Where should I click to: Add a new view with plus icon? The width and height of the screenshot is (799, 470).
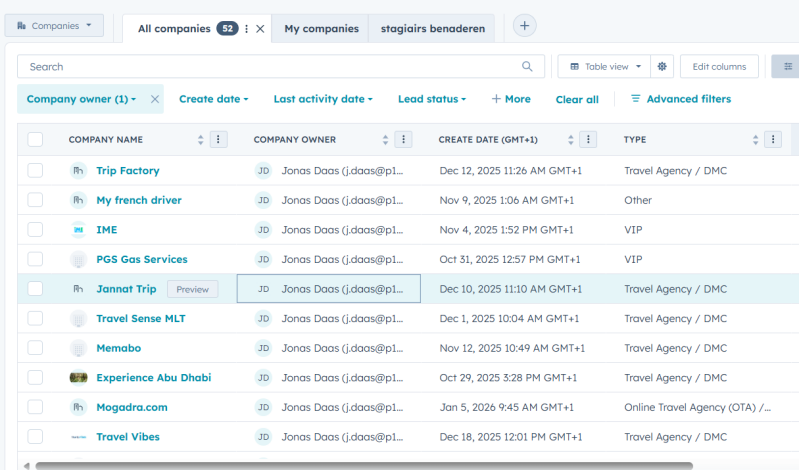click(525, 26)
